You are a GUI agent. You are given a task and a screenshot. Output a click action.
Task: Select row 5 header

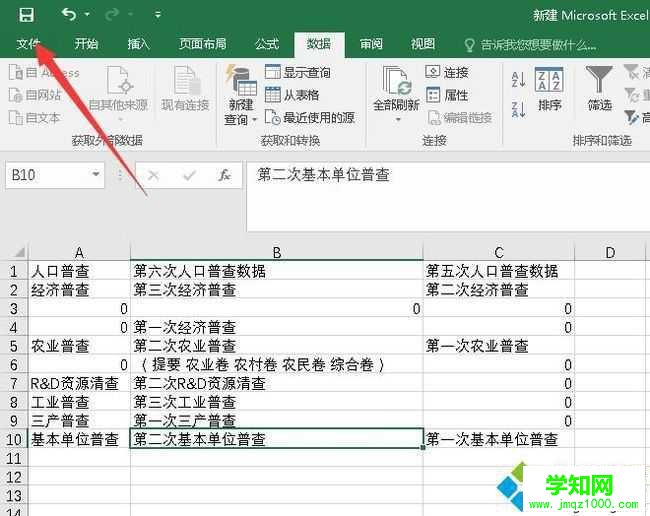pos(14,346)
